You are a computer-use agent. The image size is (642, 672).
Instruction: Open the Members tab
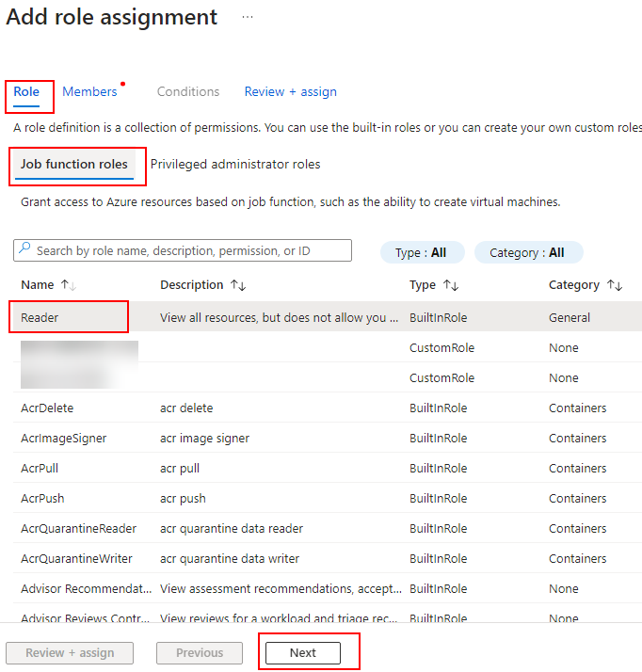[x=89, y=91]
